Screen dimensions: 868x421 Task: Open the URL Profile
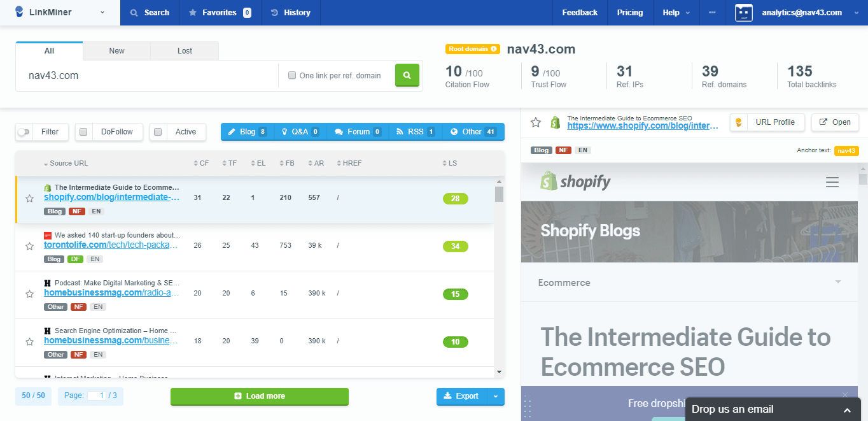pyautogui.click(x=767, y=122)
